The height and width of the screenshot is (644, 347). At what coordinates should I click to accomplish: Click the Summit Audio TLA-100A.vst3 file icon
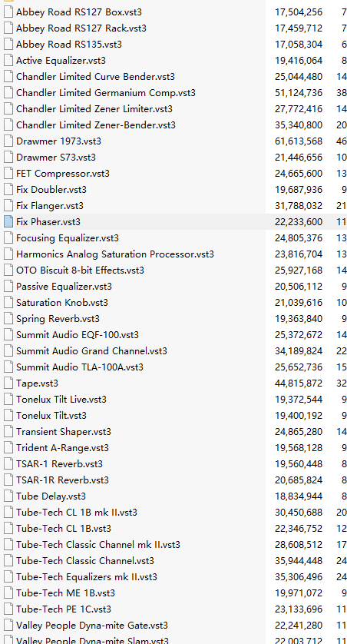8,367
